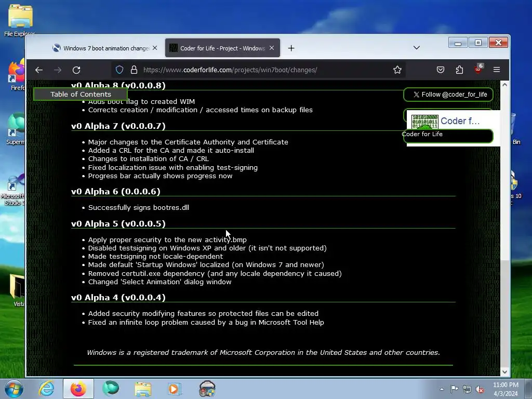Open Supermium desktop shortcut
This screenshot has width=532, height=399.
point(16,129)
